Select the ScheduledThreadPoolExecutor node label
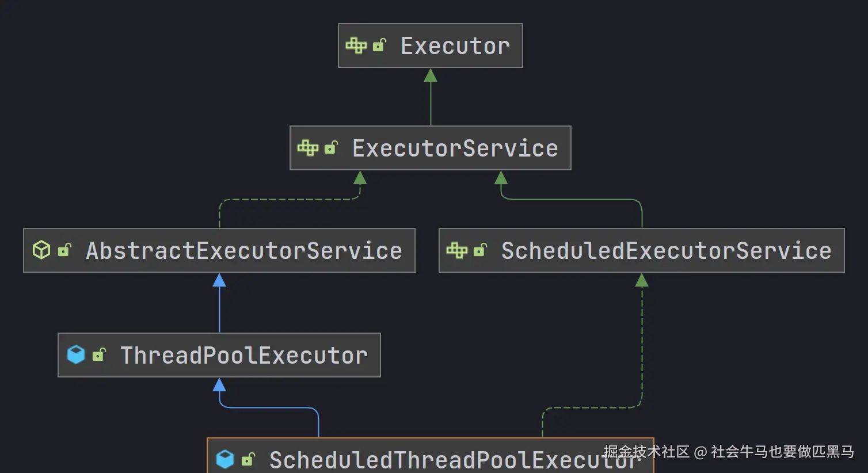The image size is (868, 473). point(437,460)
